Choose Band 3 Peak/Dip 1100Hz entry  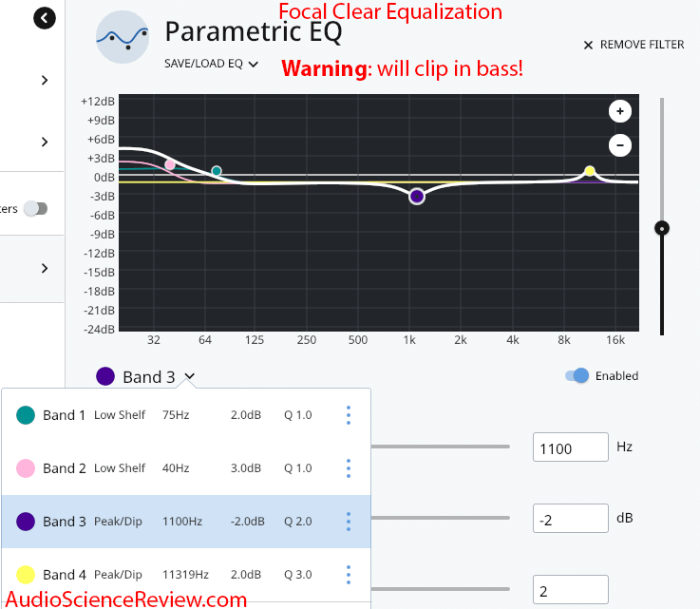186,522
